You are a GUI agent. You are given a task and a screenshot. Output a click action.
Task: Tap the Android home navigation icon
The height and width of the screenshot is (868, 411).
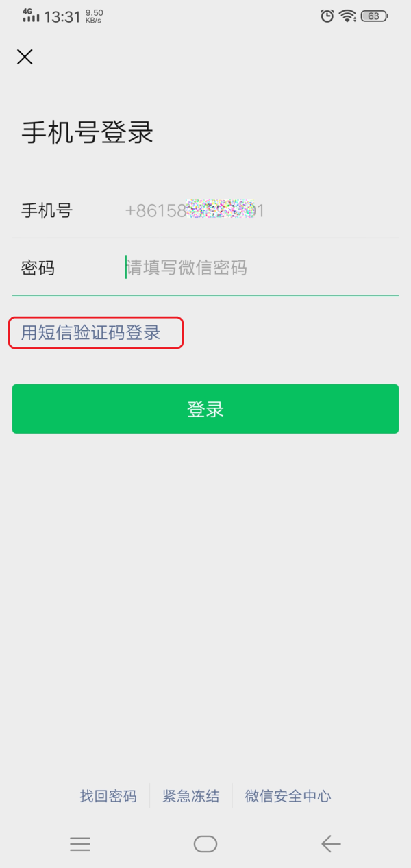pyautogui.click(x=206, y=843)
